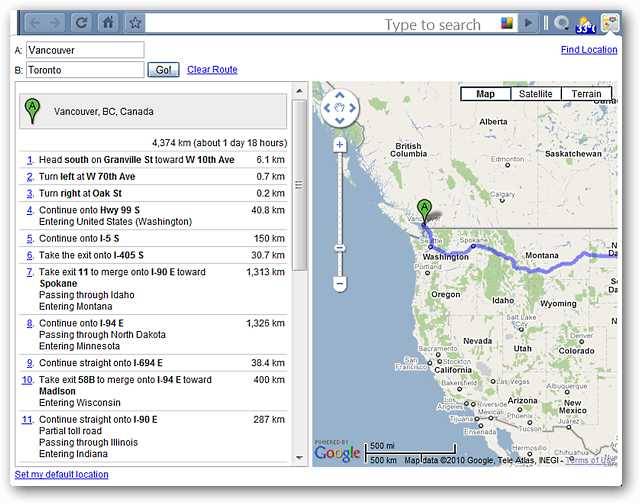
Task: Click the 1,326 km distance value
Action: tap(265, 323)
